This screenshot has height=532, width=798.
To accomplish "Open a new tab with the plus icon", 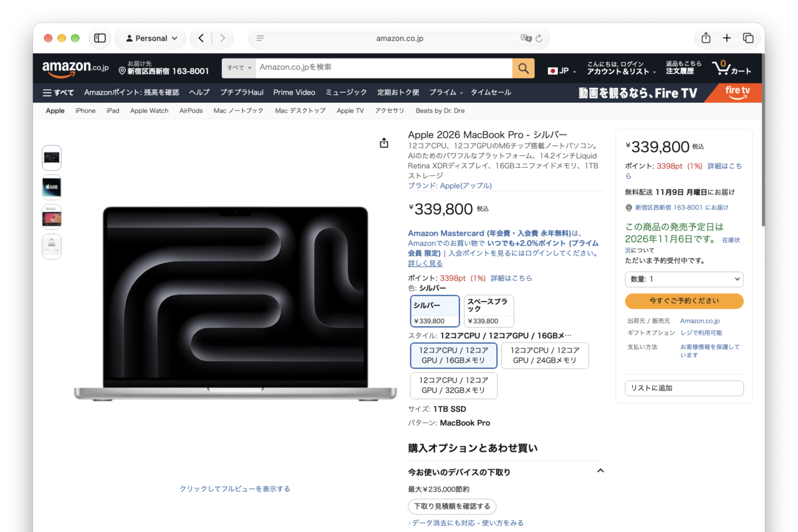I will click(727, 38).
